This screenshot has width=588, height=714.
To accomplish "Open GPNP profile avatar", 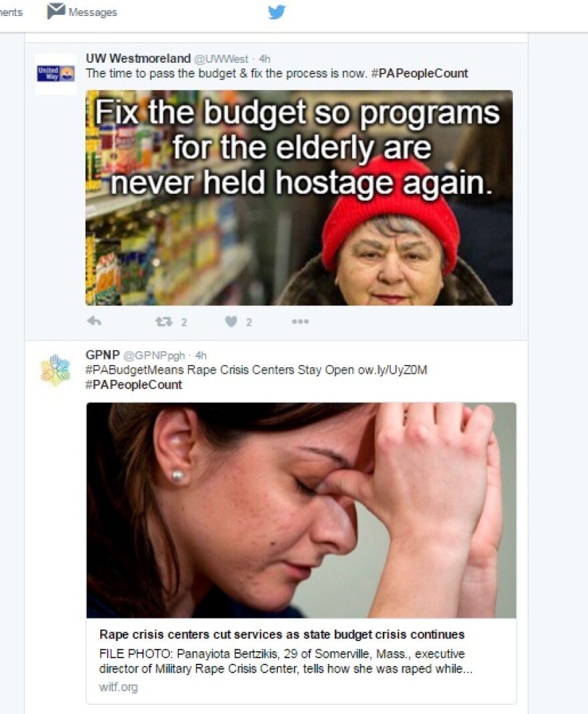I will (55, 370).
